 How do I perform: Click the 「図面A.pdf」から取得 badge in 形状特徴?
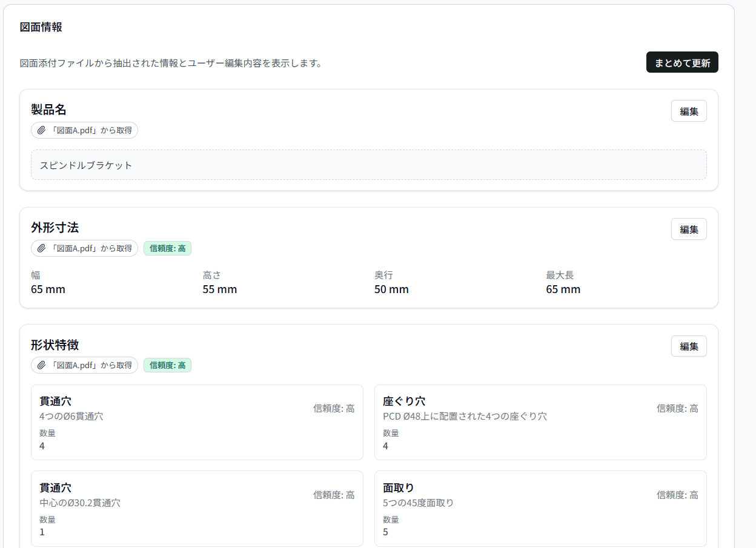pyautogui.click(x=84, y=365)
